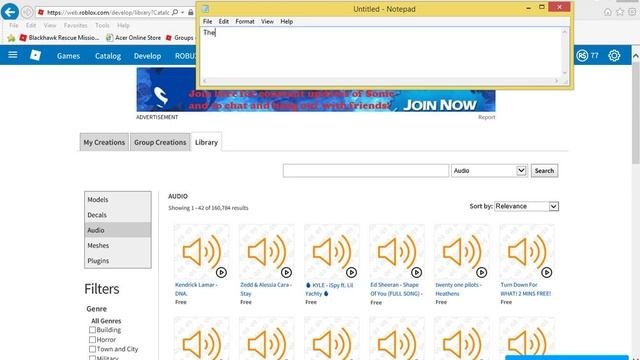
Task: Play preview of Turn Down For WHAT
Action: [x=547, y=272]
